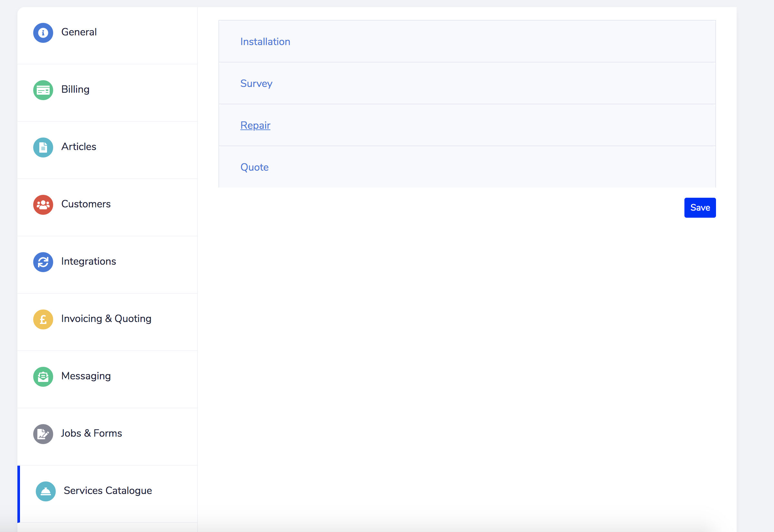
Task: Open the Survey service link
Action: coord(256,83)
